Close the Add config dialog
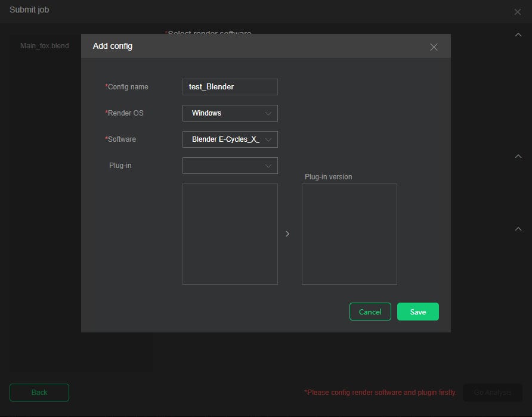The height and width of the screenshot is (417, 532). [434, 47]
